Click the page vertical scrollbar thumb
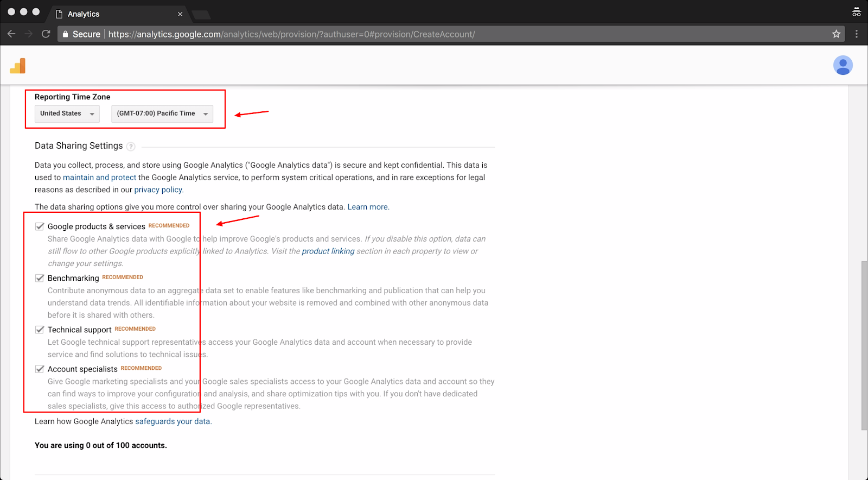The height and width of the screenshot is (480, 868). point(864,346)
